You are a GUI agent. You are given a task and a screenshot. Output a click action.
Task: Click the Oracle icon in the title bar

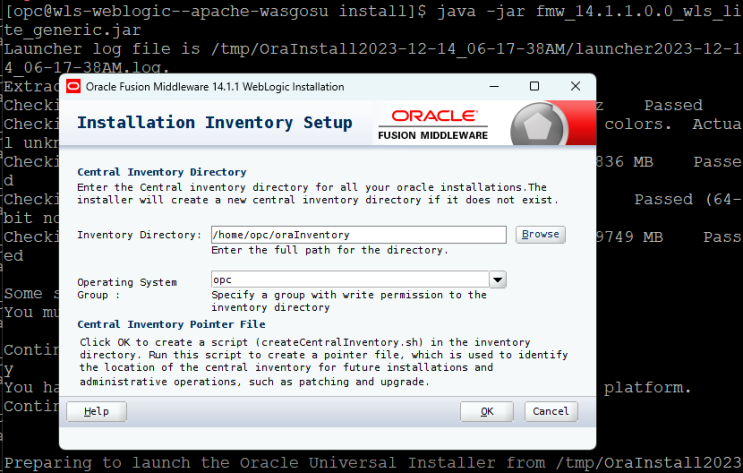click(73, 86)
